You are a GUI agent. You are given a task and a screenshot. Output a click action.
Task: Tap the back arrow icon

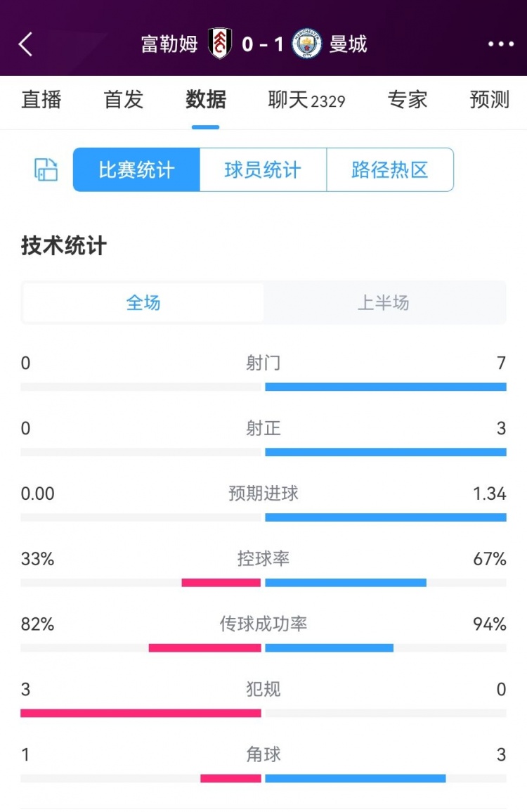tap(25, 44)
